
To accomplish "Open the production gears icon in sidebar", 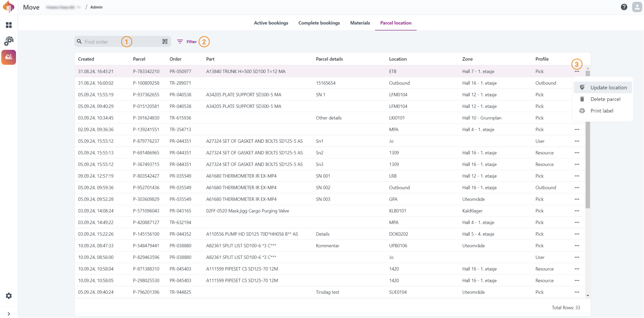I will [9, 41].
